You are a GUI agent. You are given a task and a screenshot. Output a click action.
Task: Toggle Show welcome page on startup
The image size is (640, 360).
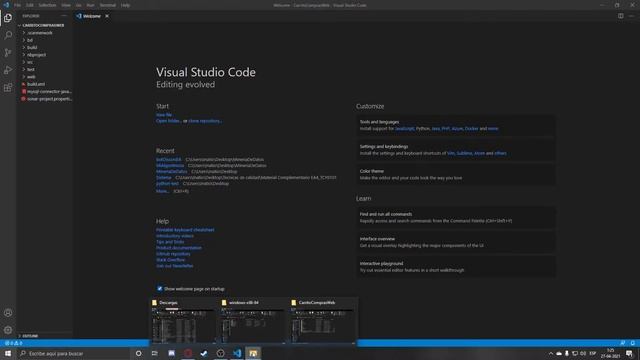(160, 289)
